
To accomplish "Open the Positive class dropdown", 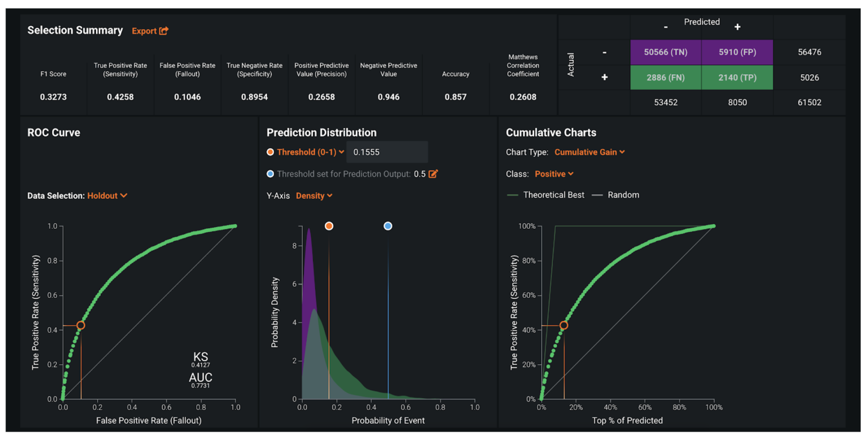I will pyautogui.click(x=554, y=174).
